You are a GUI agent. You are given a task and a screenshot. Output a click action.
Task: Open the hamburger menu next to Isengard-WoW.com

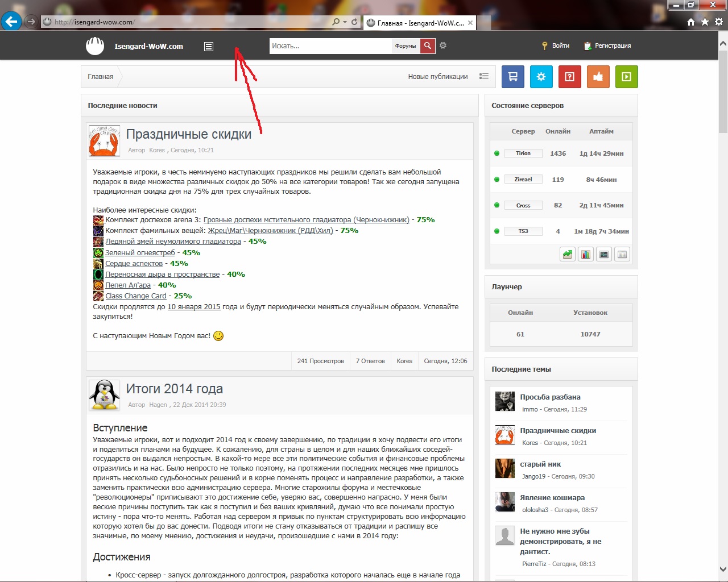[209, 47]
